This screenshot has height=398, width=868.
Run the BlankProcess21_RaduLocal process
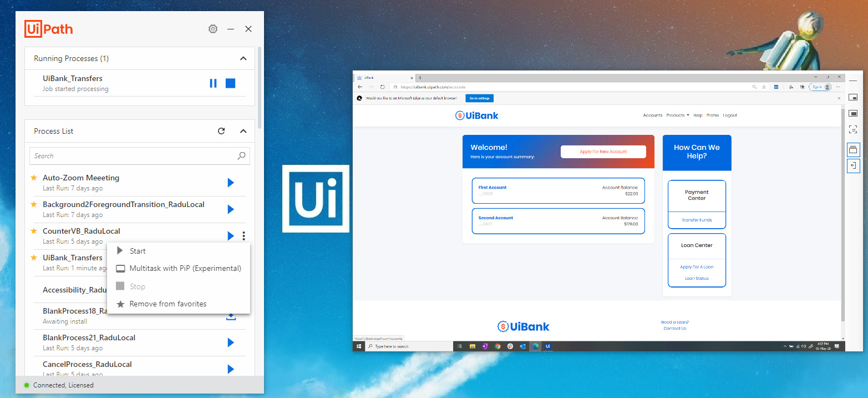click(x=231, y=342)
